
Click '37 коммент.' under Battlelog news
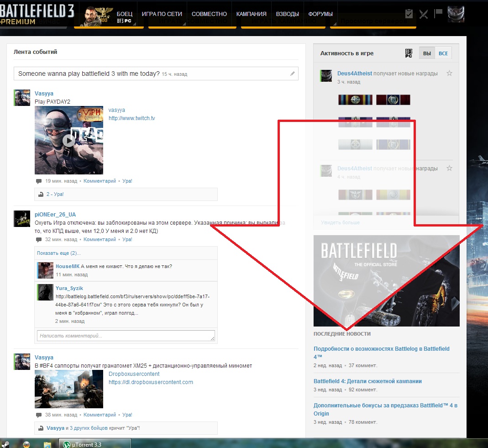tap(363, 365)
